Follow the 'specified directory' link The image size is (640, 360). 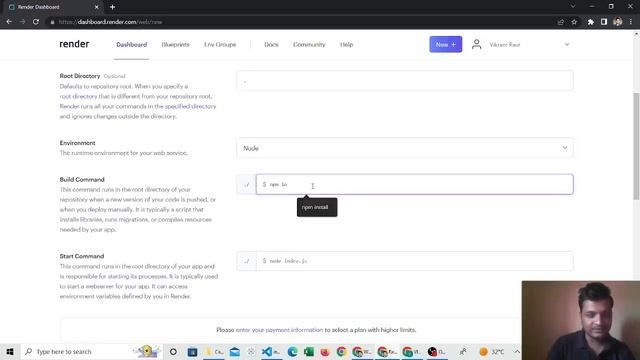190,106
